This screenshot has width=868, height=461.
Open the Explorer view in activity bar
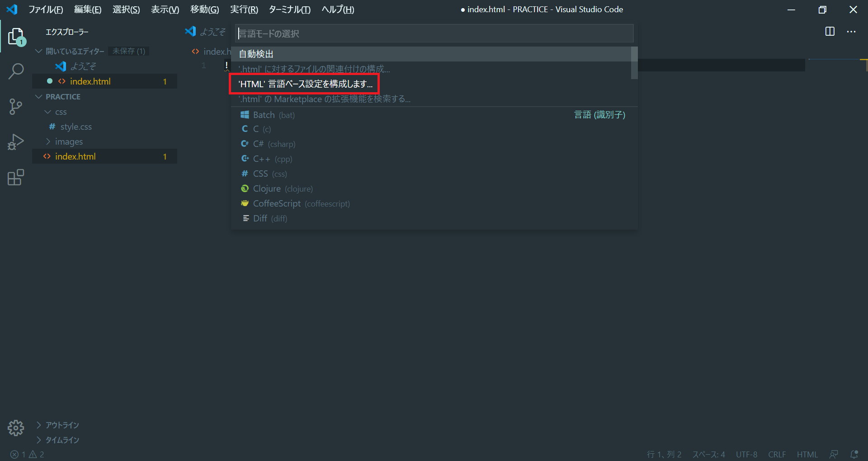coord(16,36)
